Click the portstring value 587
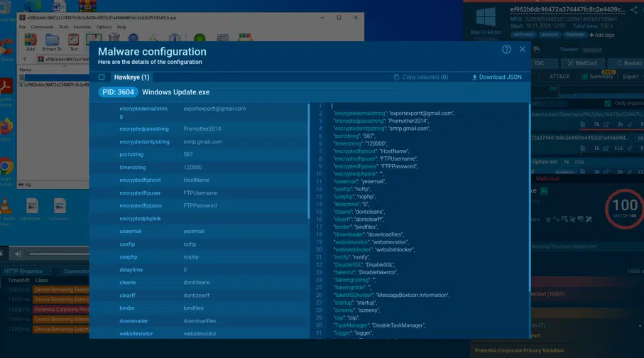 click(x=188, y=155)
